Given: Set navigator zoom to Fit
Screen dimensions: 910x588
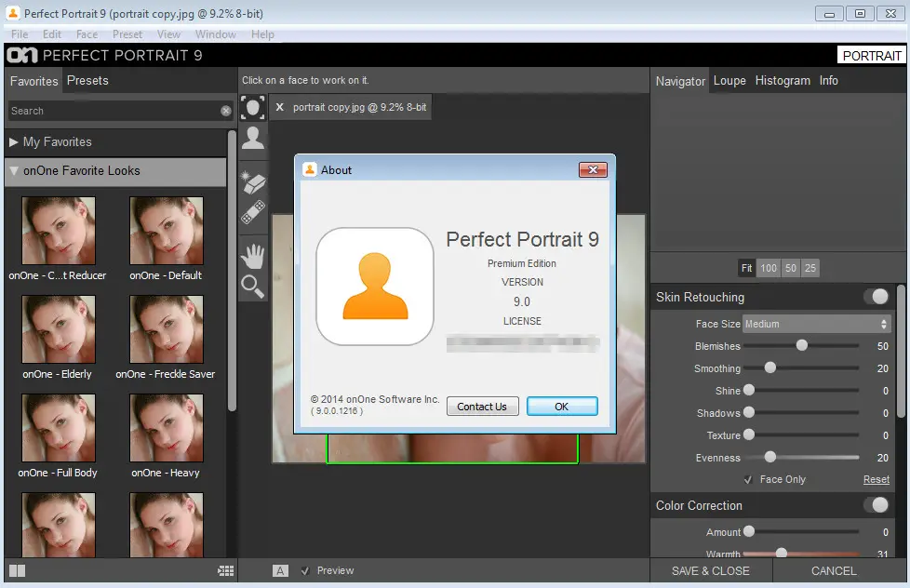Looking at the screenshot, I should point(746,268).
